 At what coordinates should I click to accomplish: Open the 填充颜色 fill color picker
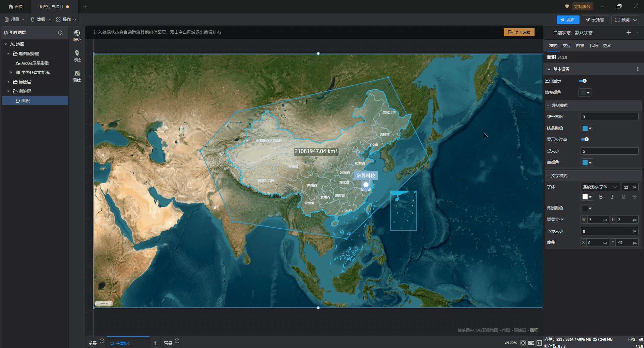tap(585, 92)
